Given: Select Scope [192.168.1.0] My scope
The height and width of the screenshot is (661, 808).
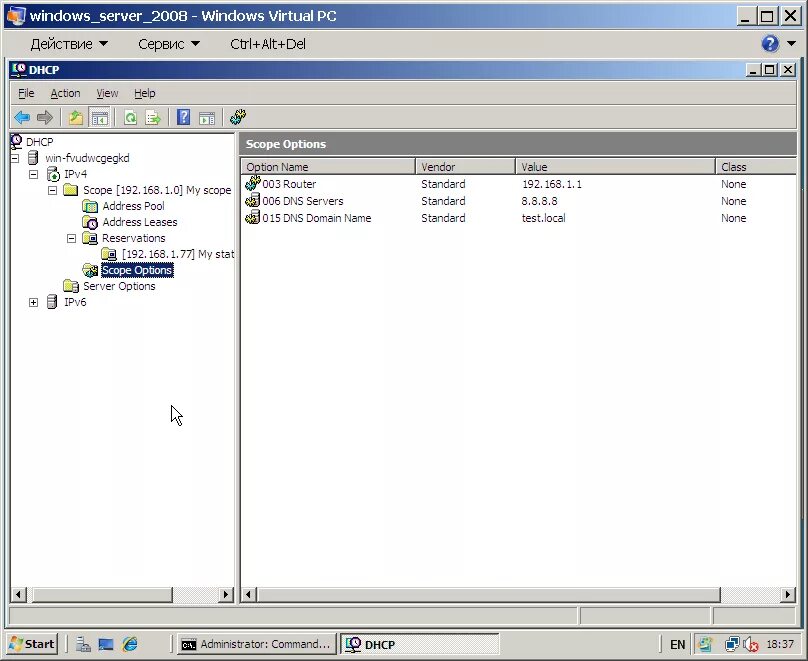Looking at the screenshot, I should (157, 190).
